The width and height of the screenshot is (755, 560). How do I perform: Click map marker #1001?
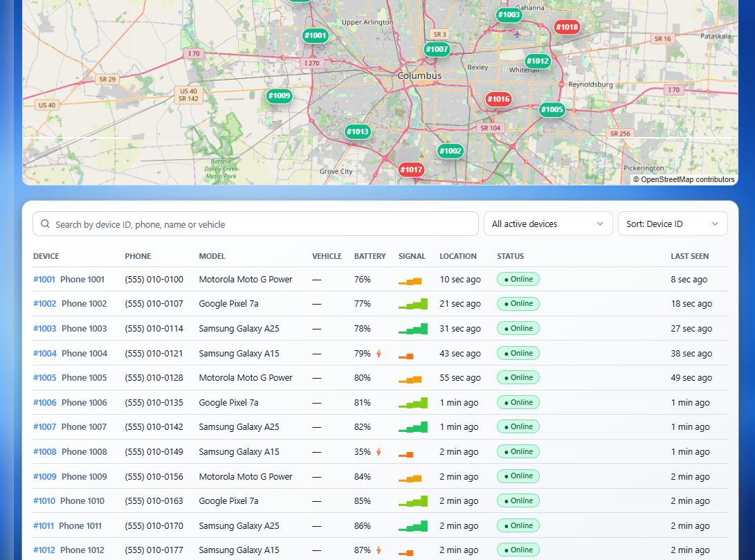point(315,35)
